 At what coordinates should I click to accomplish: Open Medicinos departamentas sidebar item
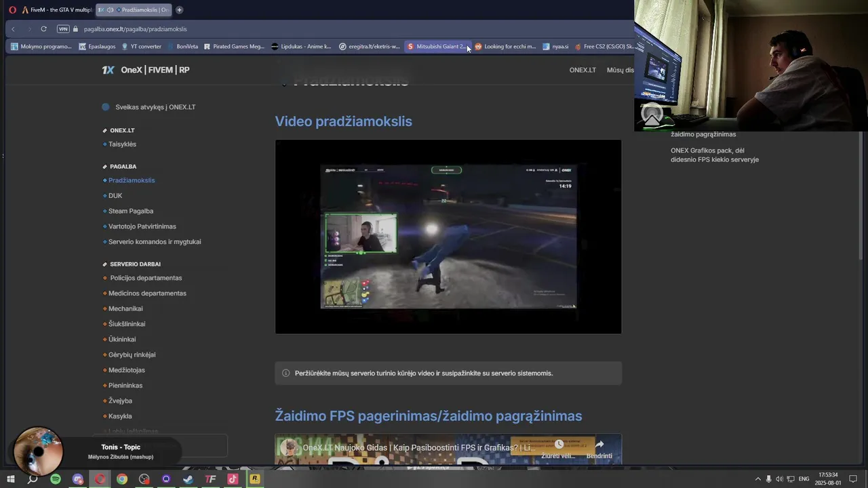click(147, 293)
